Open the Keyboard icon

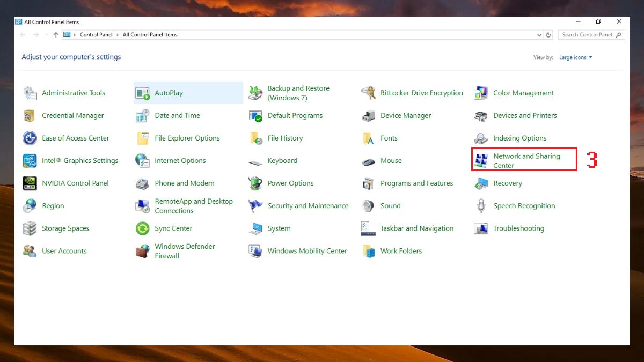coord(255,161)
